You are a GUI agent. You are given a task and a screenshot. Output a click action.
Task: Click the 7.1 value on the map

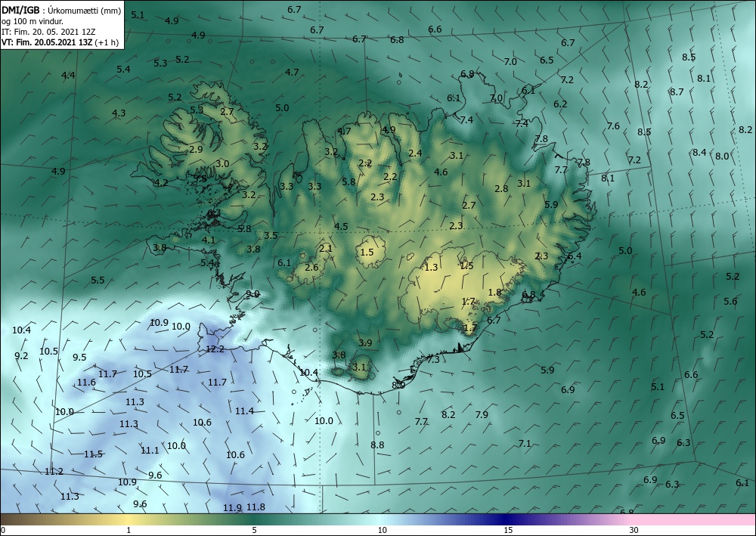(x=525, y=444)
